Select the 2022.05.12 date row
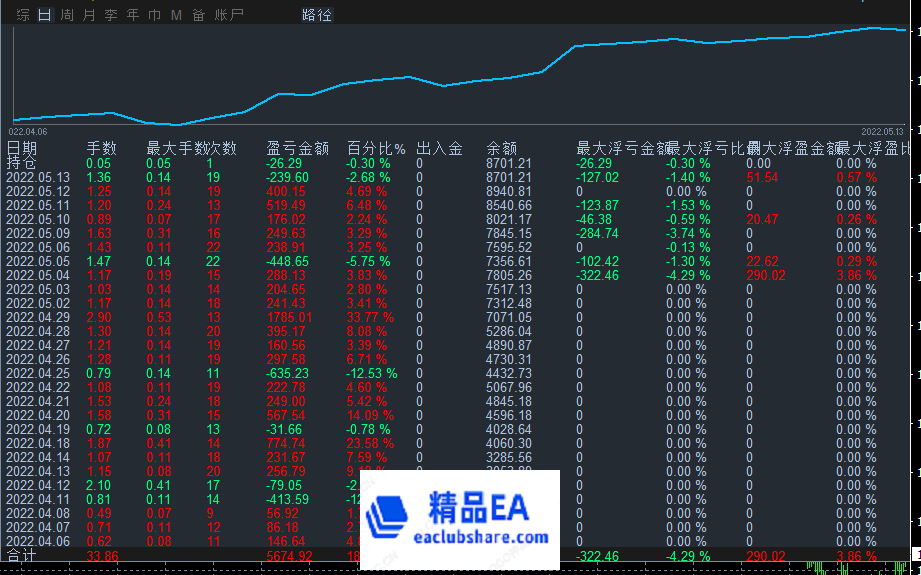Screen dimensions: 921x575 click(x=38, y=191)
